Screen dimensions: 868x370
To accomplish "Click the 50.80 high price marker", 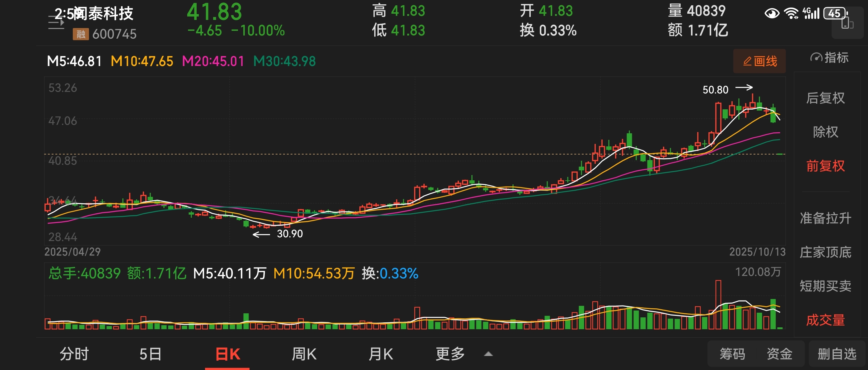I will [x=715, y=90].
